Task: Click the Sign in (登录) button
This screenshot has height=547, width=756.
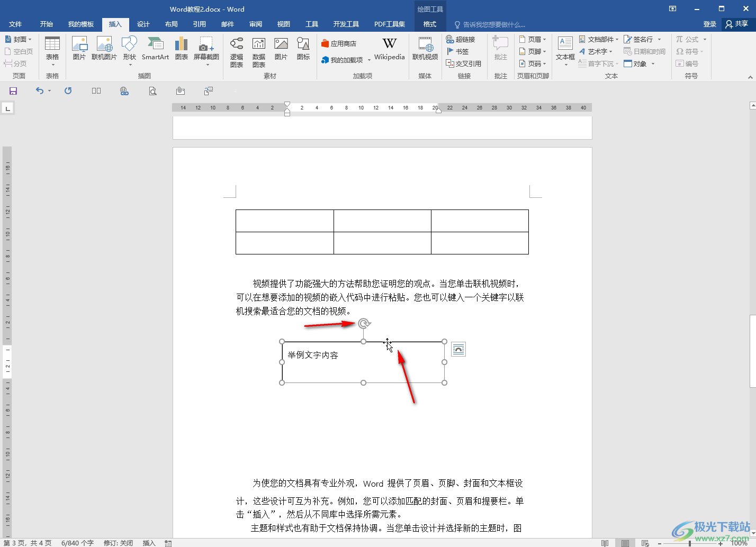Action: pyautogui.click(x=710, y=24)
